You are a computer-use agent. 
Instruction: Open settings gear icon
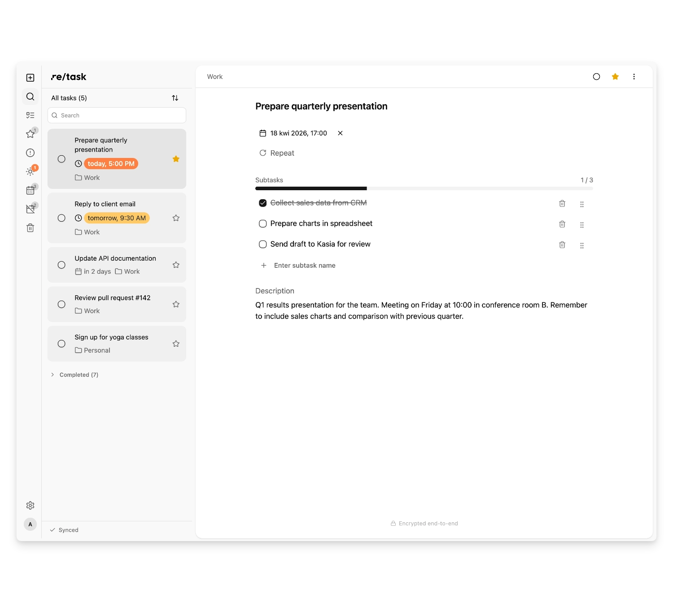[x=30, y=505]
